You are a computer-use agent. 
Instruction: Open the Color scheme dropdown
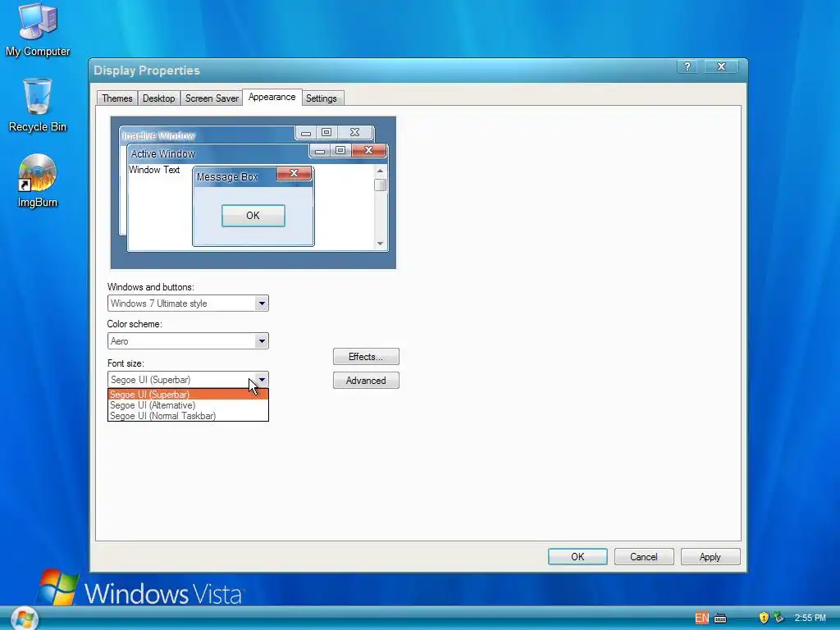pos(261,340)
